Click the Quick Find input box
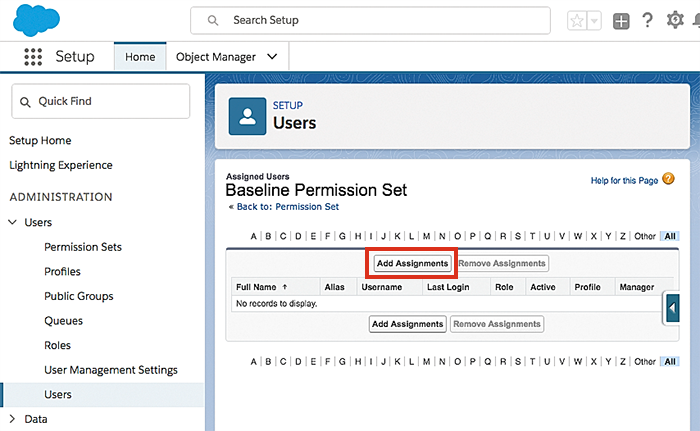This screenshot has height=431, width=700. tap(100, 101)
